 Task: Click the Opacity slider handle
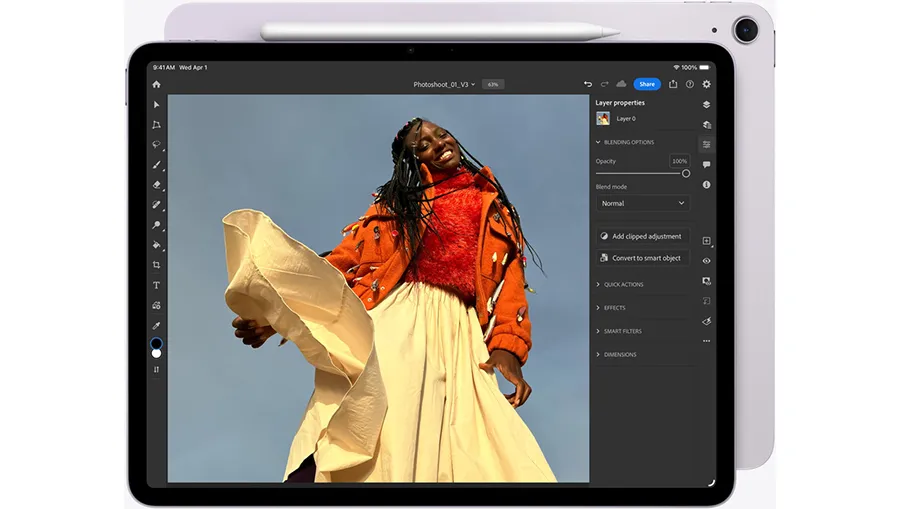686,173
